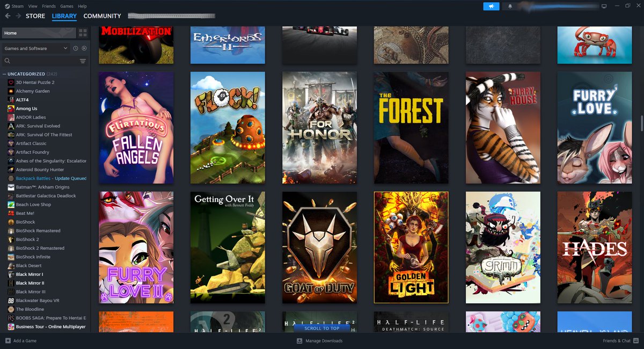
Task: Open Manage Downloads
Action: coord(320,341)
